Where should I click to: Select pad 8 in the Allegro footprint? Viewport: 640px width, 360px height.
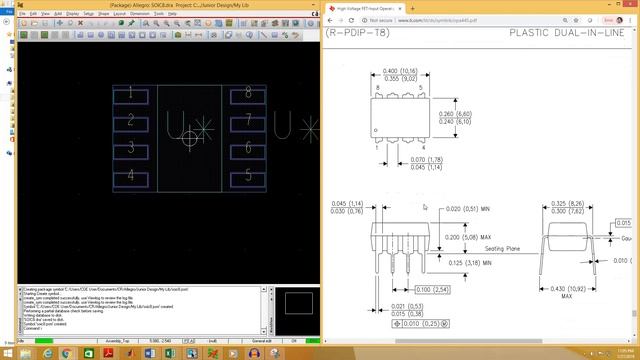(248, 97)
